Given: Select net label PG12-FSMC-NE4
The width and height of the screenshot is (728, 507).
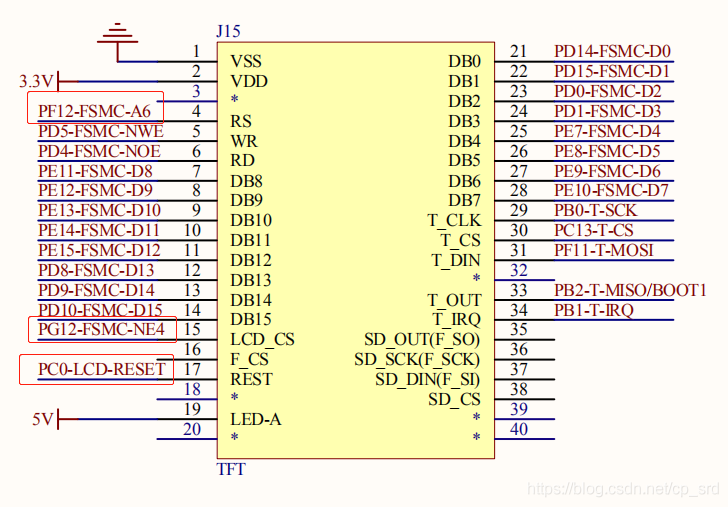Looking at the screenshot, I should [101, 329].
